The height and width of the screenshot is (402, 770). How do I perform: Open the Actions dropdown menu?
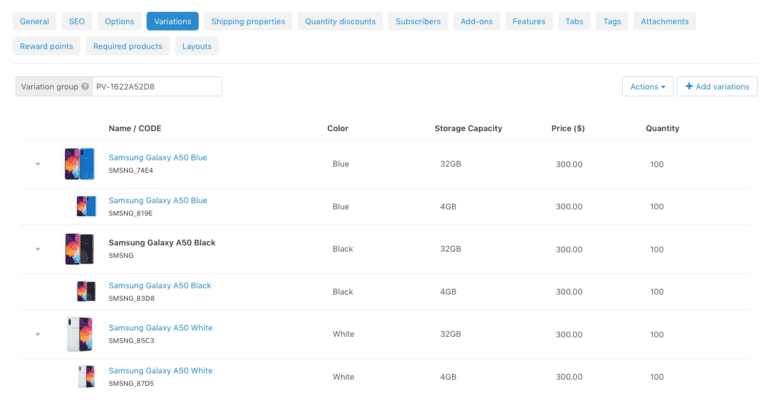click(x=648, y=86)
